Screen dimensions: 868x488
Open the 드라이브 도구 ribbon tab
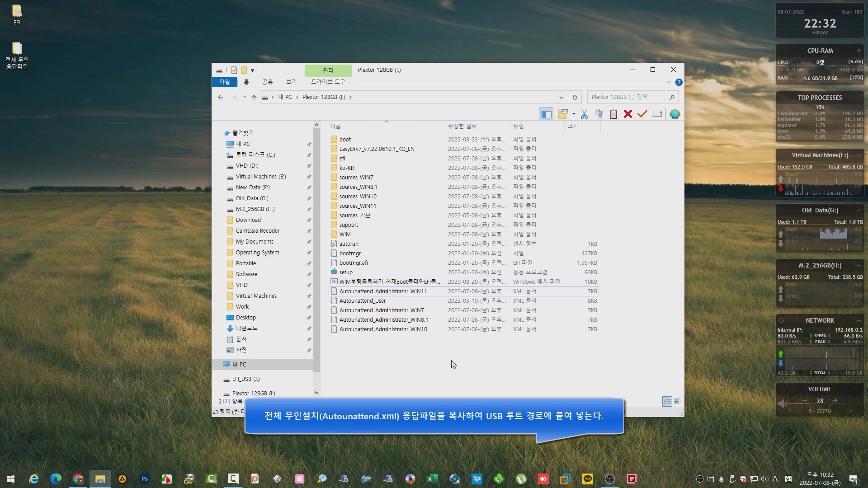tap(328, 82)
